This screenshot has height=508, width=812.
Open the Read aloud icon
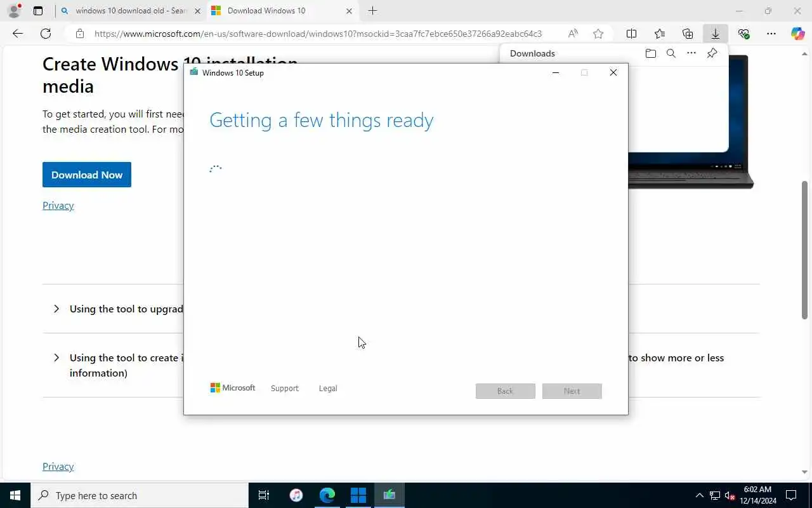coord(573,34)
